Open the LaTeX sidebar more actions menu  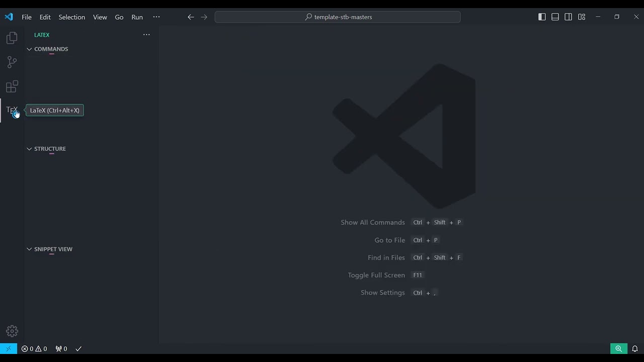[146, 35]
